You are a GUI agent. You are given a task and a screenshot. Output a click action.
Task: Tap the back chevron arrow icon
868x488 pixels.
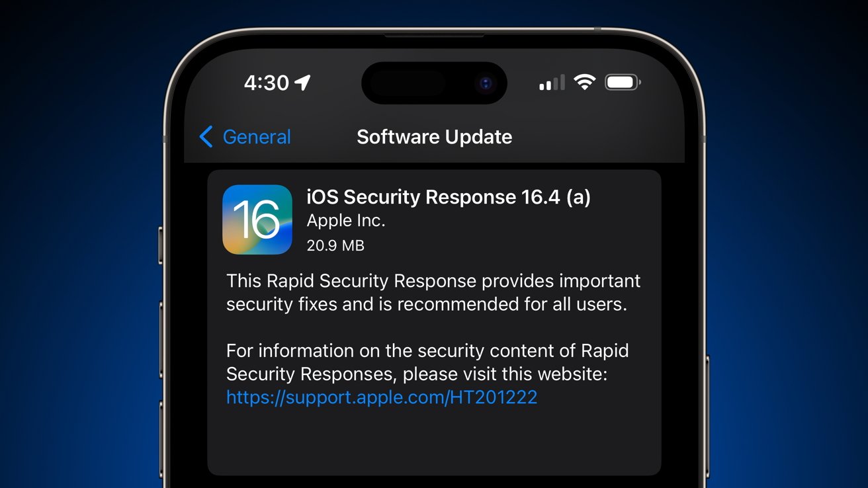click(206, 137)
